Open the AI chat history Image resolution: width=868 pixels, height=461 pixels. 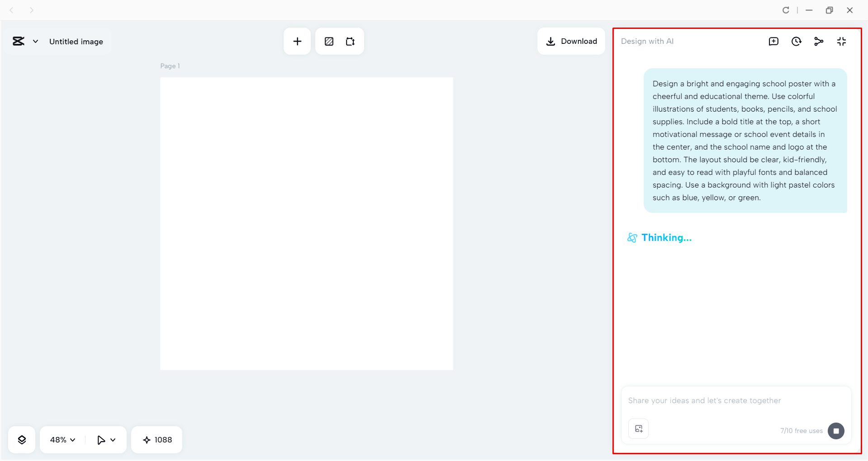pos(796,42)
